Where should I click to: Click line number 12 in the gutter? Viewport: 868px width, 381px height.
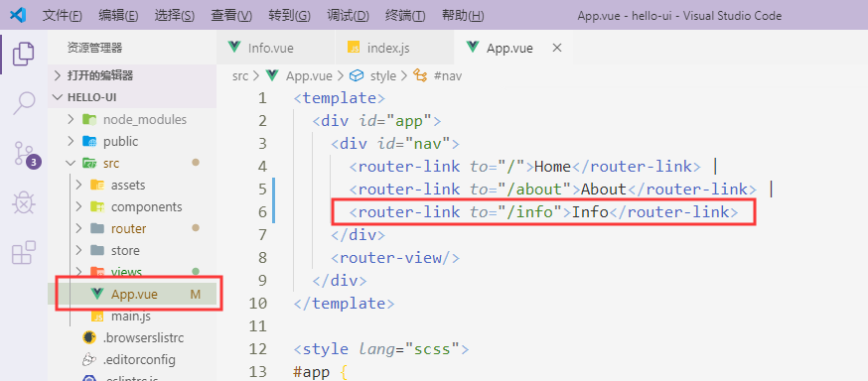[x=258, y=349]
